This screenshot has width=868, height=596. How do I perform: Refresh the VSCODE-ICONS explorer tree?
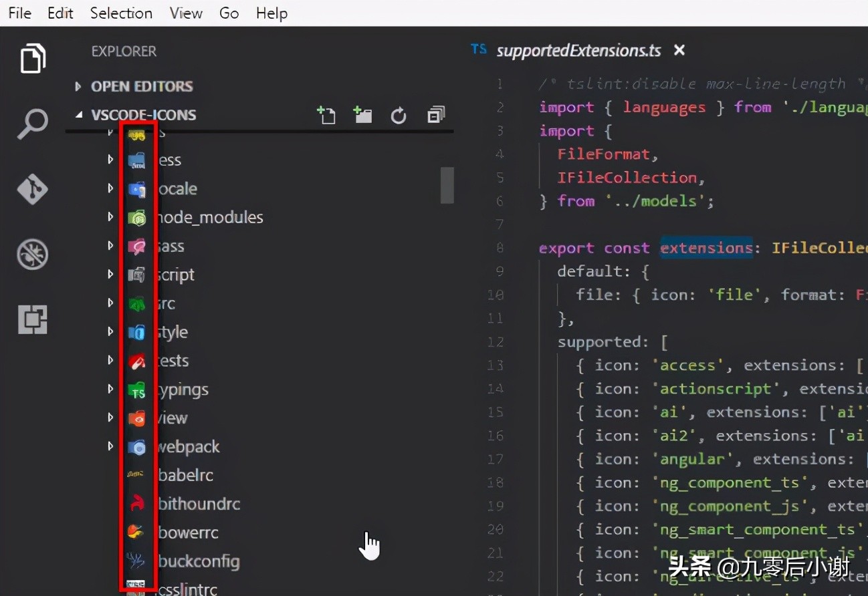399,116
